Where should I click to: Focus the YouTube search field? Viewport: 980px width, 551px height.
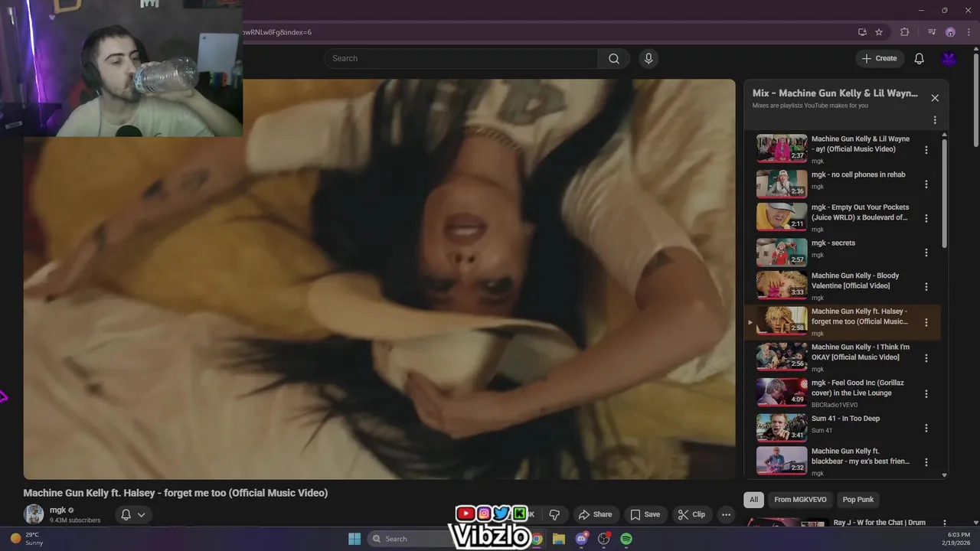[461, 59]
